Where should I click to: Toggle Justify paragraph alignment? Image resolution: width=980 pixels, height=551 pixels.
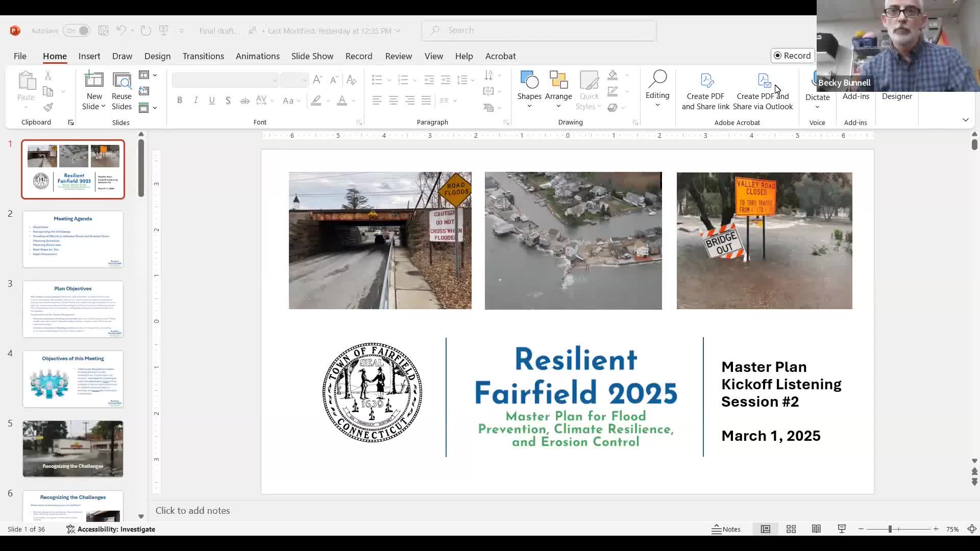tap(426, 101)
